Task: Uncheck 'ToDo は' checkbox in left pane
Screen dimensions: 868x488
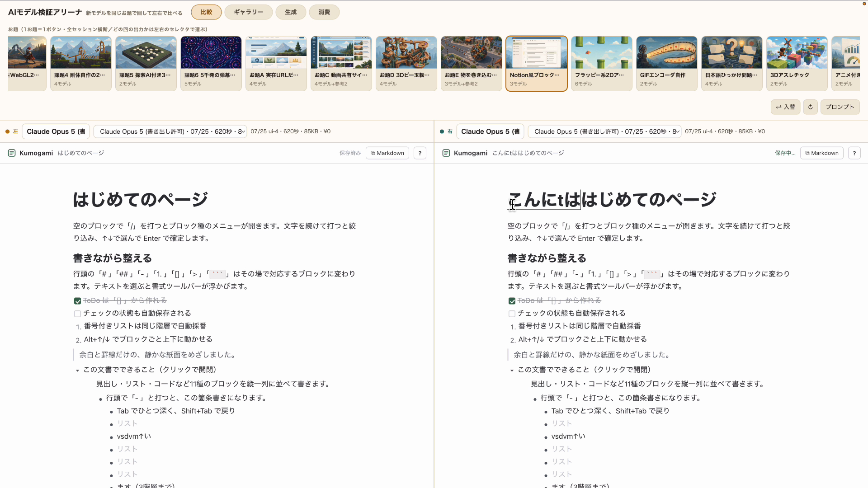Action: click(x=77, y=301)
